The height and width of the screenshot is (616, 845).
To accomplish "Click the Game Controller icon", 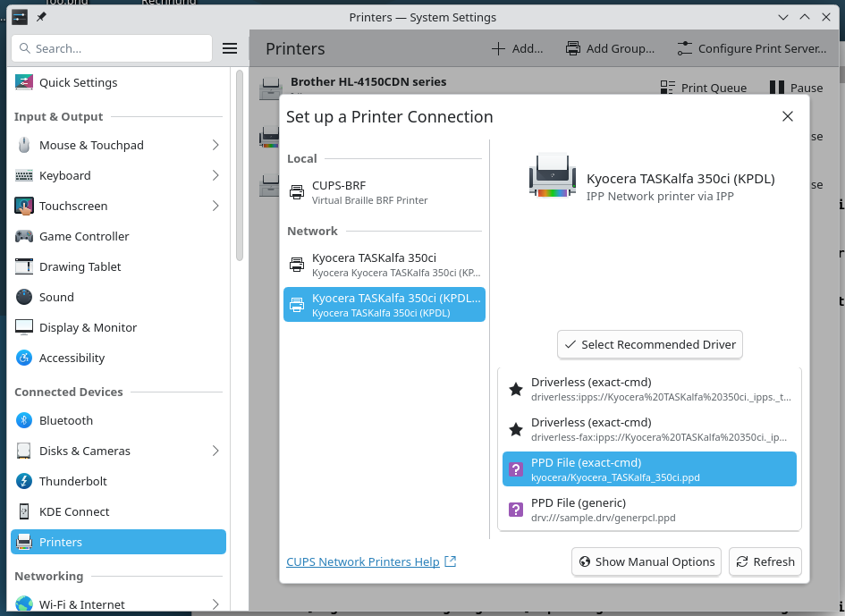I will 24,236.
